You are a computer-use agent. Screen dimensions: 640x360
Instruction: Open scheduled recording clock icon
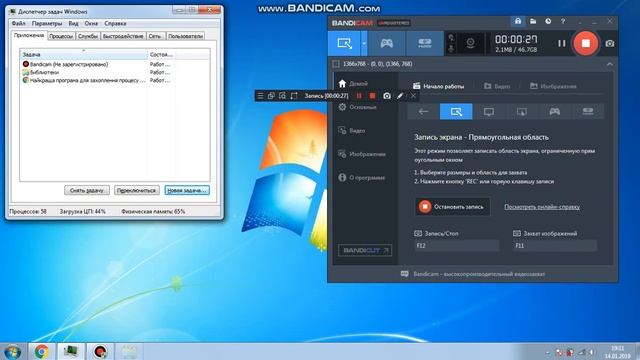pyautogui.click(x=548, y=21)
